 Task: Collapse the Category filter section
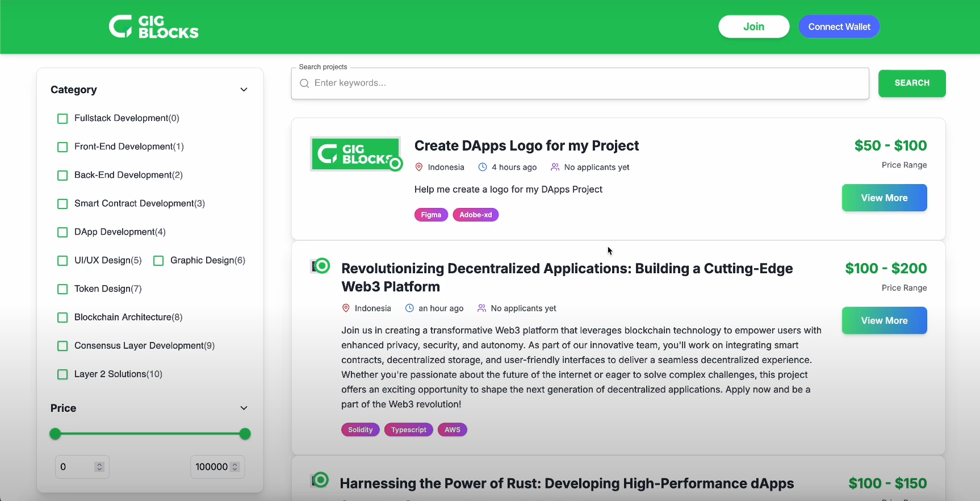tap(244, 90)
